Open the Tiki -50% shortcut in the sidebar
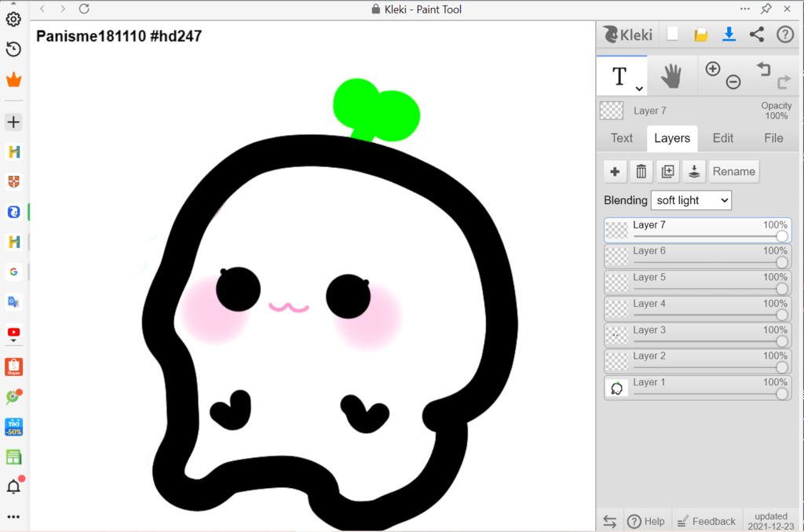The height and width of the screenshot is (532, 804). [13, 427]
